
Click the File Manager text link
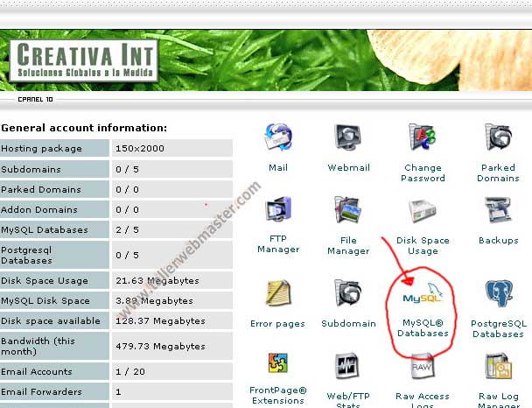pyautogui.click(x=348, y=245)
